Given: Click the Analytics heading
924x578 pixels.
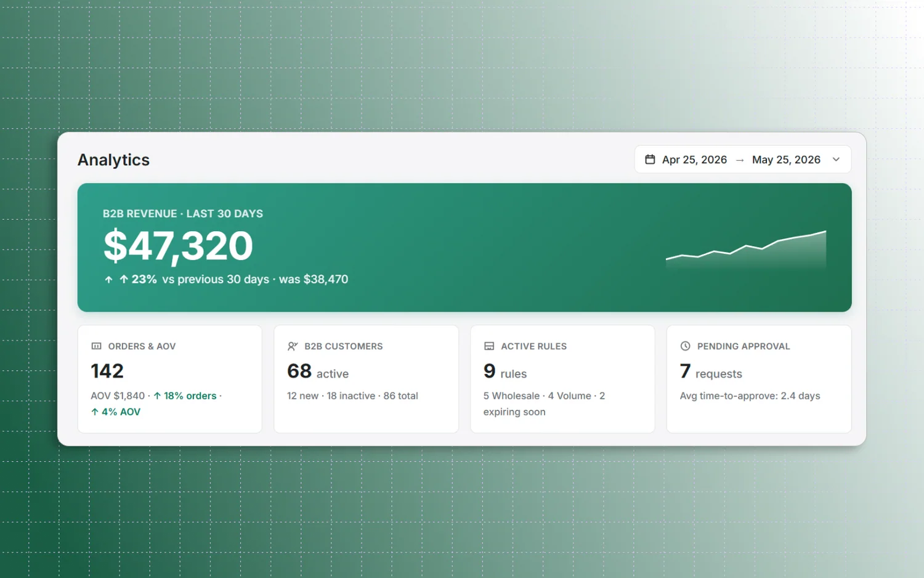Looking at the screenshot, I should click(113, 160).
